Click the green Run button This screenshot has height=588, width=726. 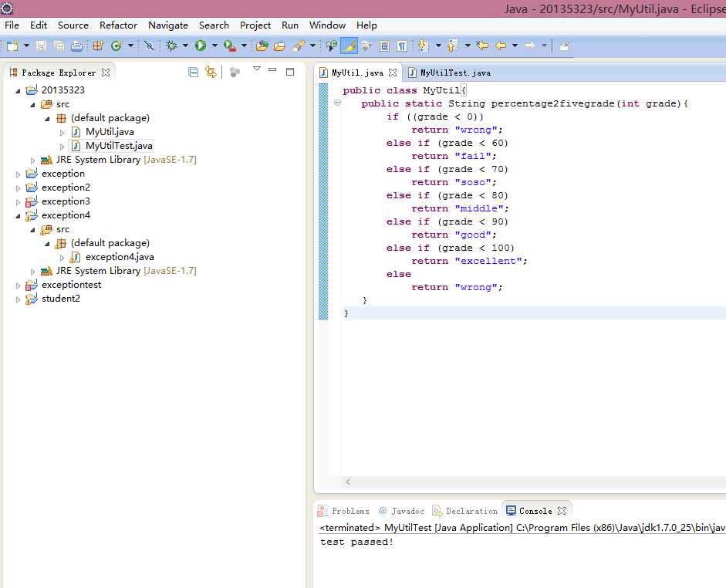[201, 46]
